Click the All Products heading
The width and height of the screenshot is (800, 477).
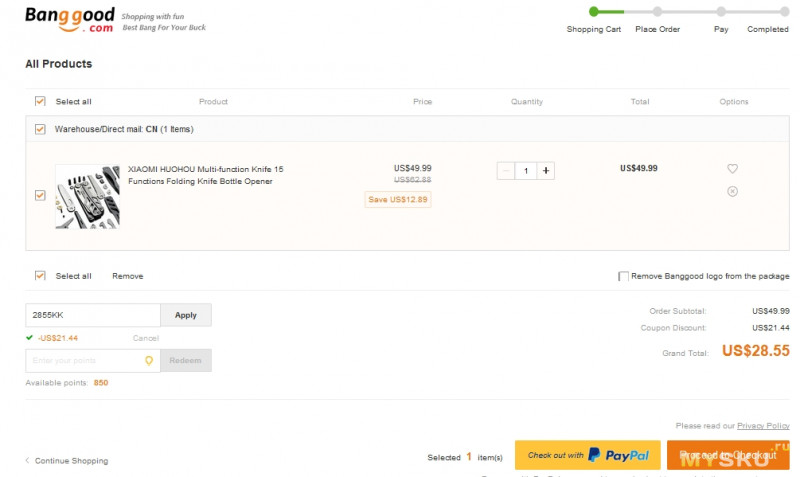click(59, 64)
